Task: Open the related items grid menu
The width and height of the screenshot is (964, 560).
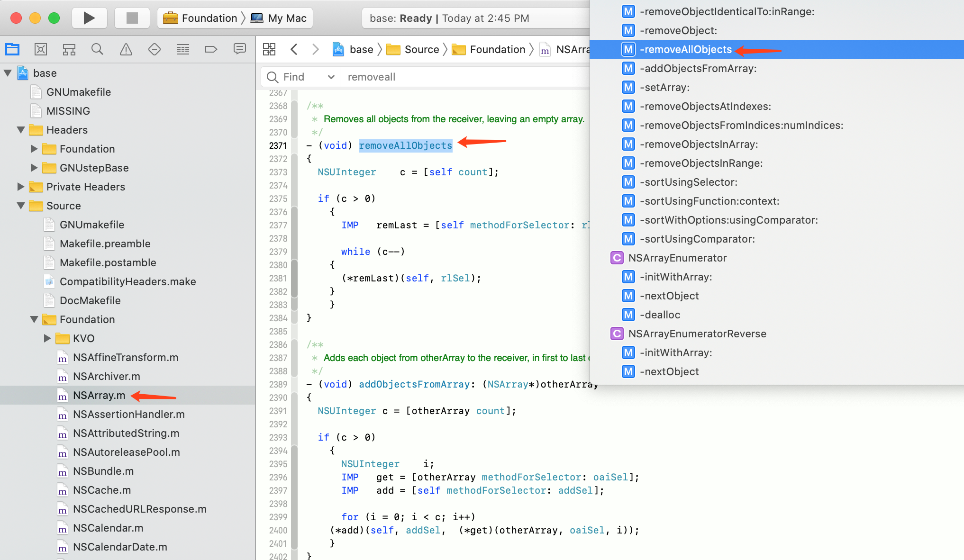Action: pyautogui.click(x=269, y=49)
